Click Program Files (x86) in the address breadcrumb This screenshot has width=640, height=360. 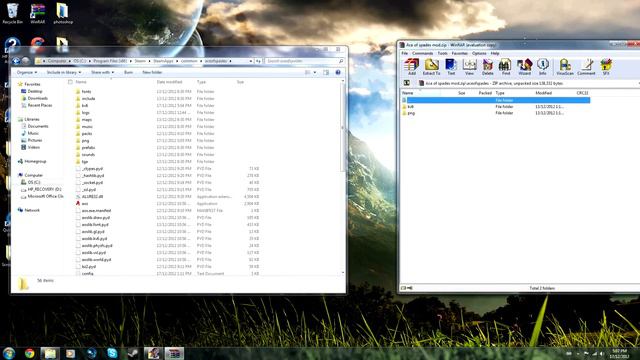pos(110,61)
